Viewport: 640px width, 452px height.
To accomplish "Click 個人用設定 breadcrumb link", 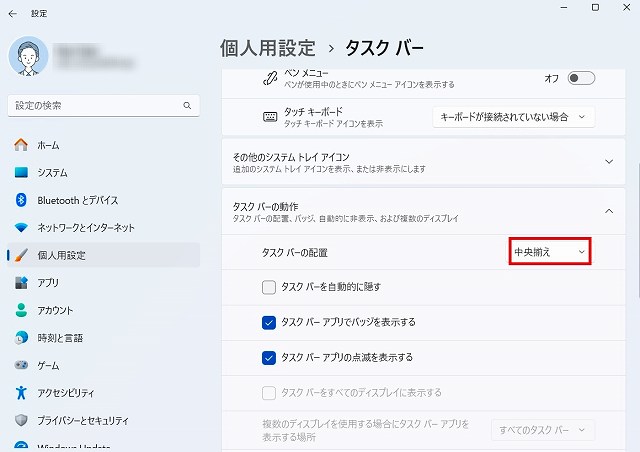I will [267, 48].
